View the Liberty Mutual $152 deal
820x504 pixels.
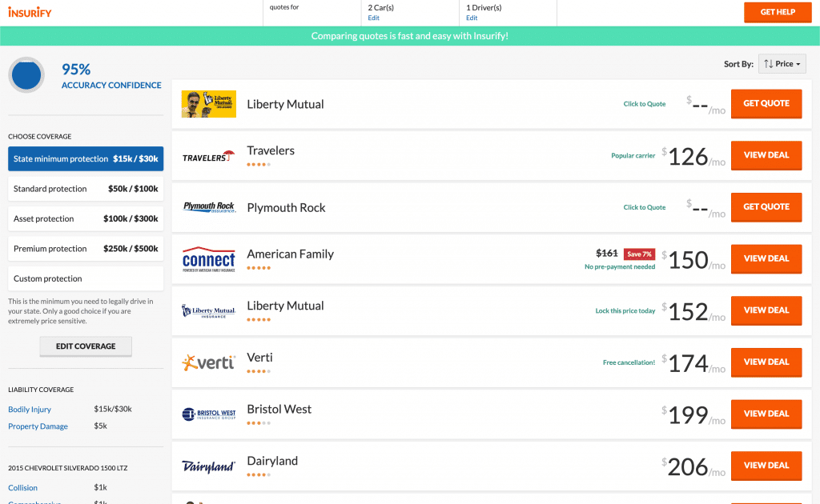pos(766,310)
